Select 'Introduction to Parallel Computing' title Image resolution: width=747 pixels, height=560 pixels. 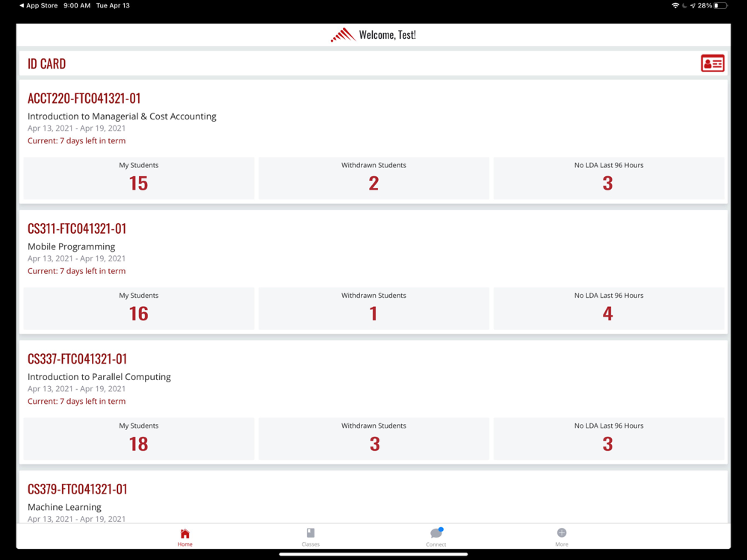[99, 376]
